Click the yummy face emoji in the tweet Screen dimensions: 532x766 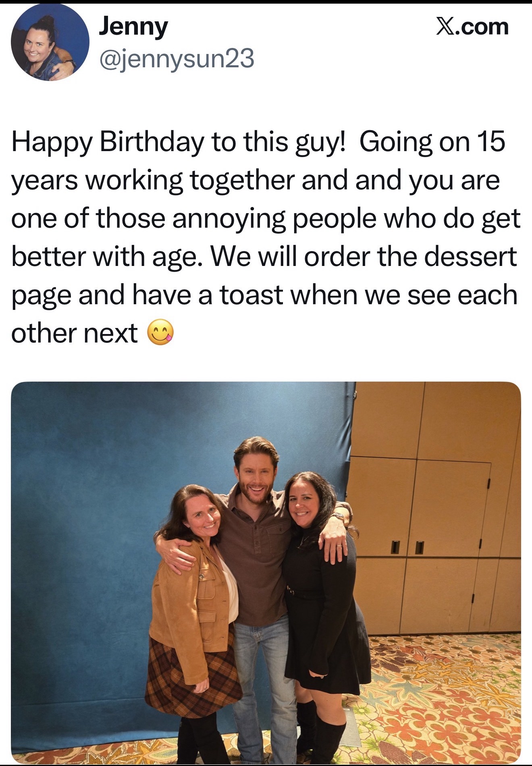coord(160,333)
